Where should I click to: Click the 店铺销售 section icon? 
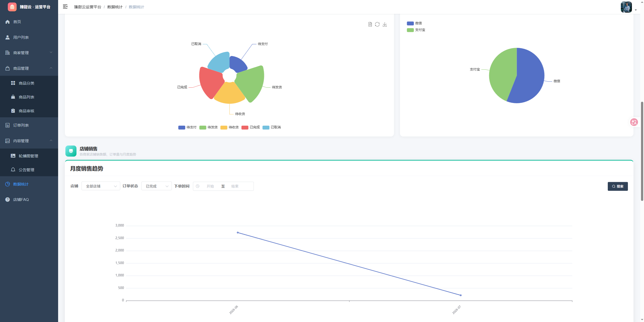71,151
